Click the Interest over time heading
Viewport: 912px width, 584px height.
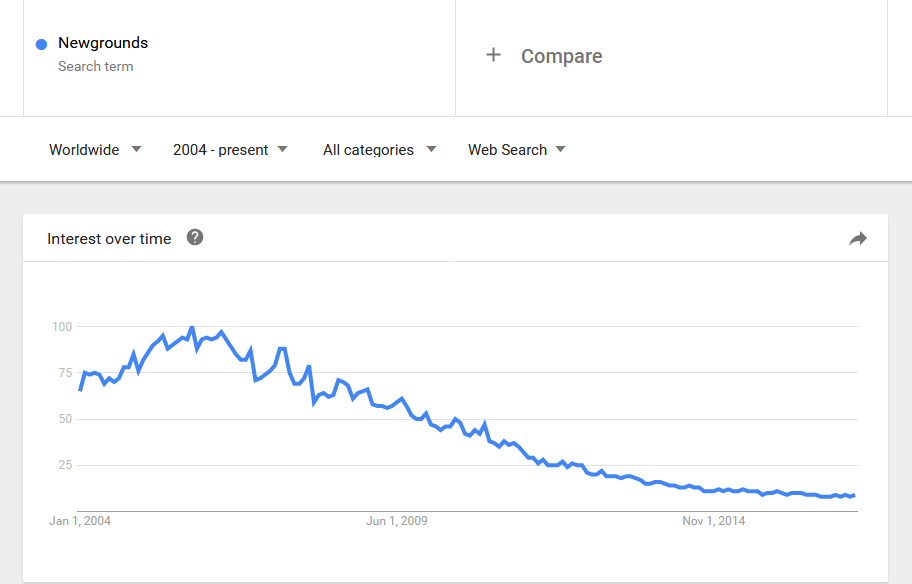109,239
